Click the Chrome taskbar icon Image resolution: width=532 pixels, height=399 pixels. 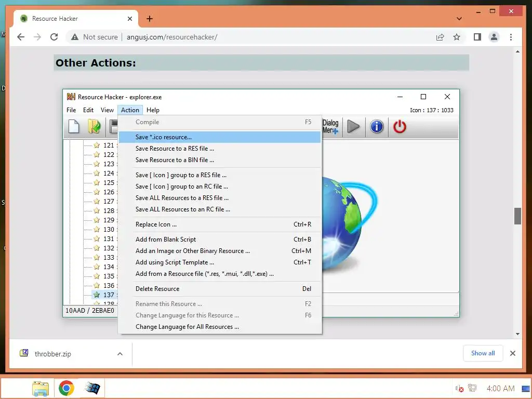pos(66,388)
